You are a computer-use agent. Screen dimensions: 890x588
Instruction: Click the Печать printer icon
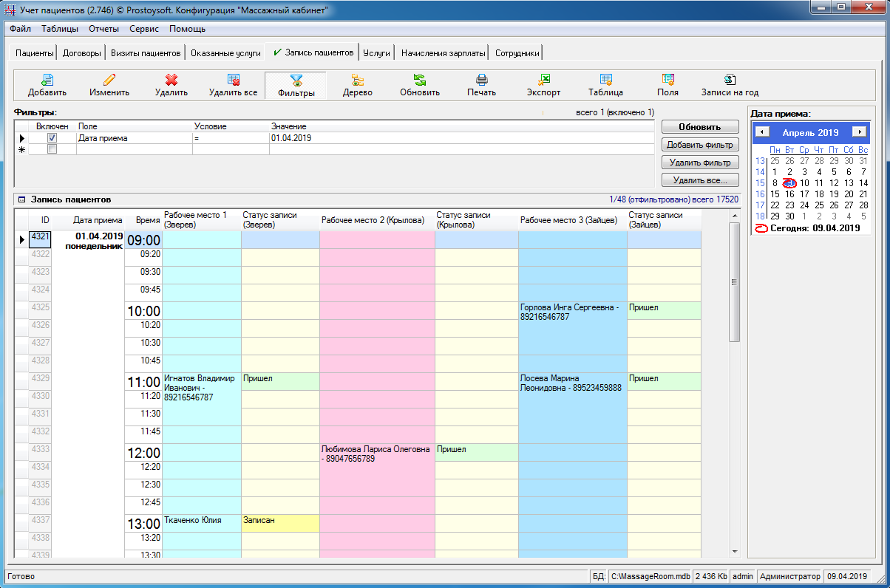pyautogui.click(x=481, y=80)
